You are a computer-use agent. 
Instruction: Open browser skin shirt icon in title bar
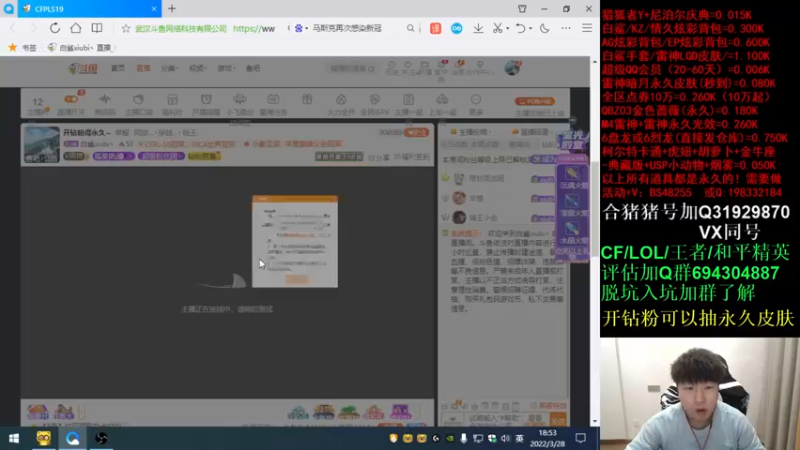(x=522, y=9)
